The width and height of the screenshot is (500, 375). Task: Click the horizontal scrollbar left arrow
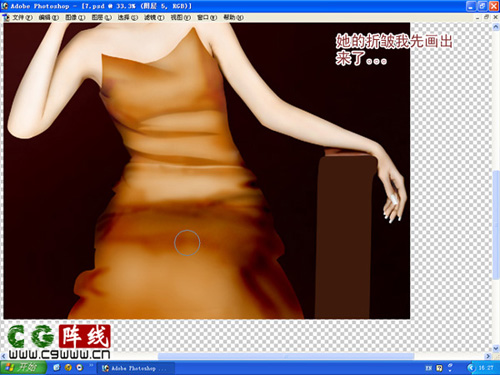click(x=4, y=356)
